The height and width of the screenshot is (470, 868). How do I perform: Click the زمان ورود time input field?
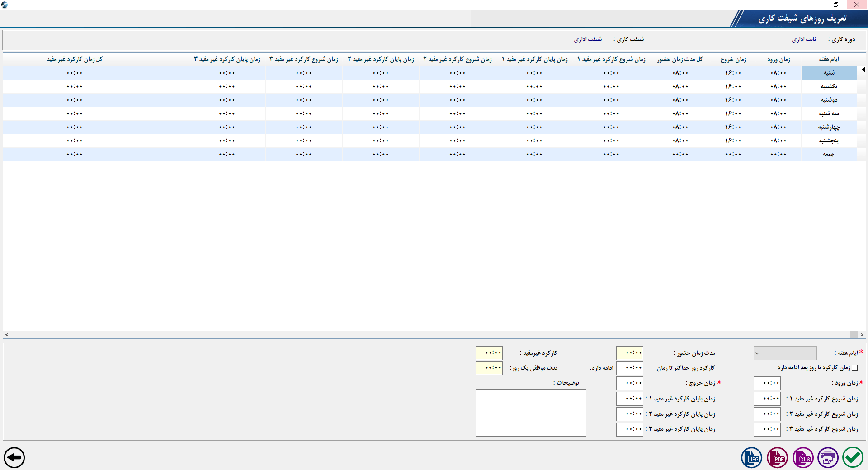tap(767, 383)
